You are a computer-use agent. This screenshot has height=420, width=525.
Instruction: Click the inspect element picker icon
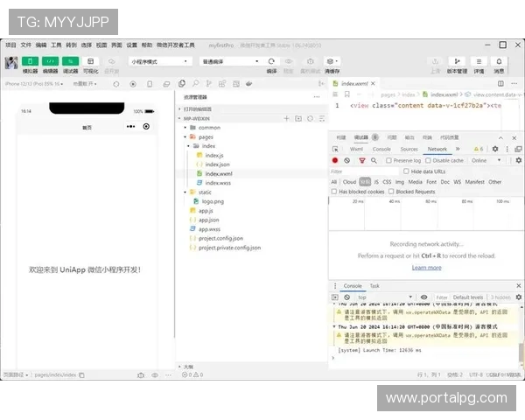click(x=336, y=150)
